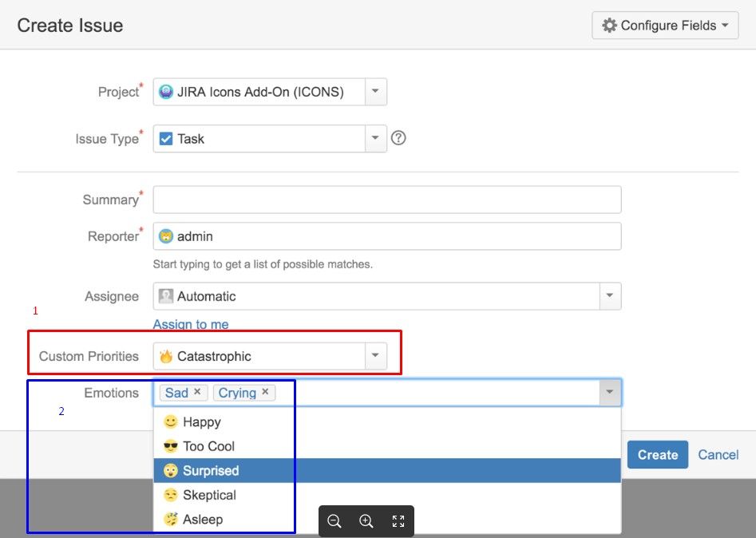Click the Too Cool sunglasses emoji
Image resolution: width=756 pixels, height=538 pixels.
click(171, 446)
